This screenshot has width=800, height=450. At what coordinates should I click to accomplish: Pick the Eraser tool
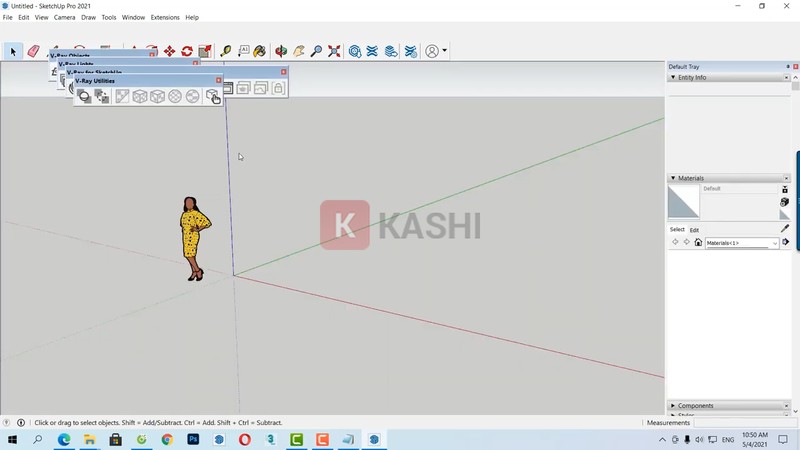pyautogui.click(x=33, y=51)
